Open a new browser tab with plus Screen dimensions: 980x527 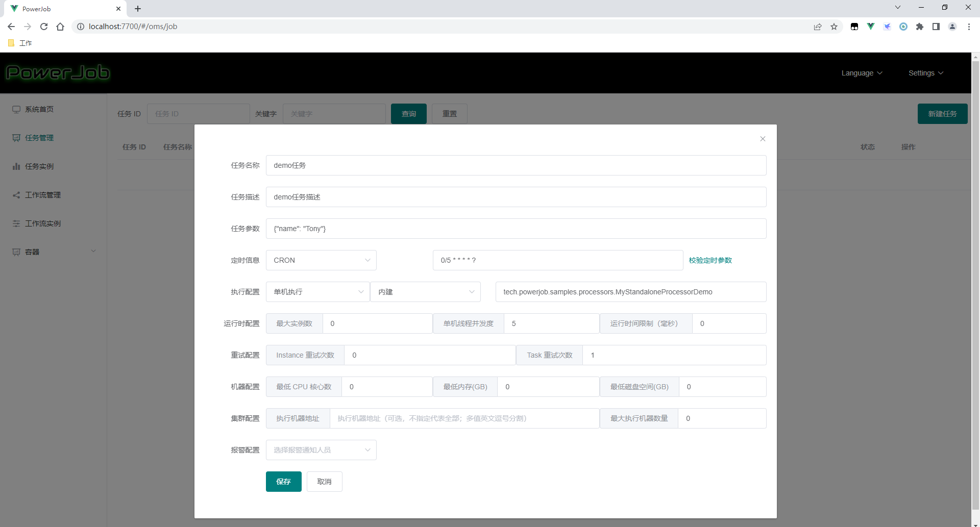coord(138,9)
